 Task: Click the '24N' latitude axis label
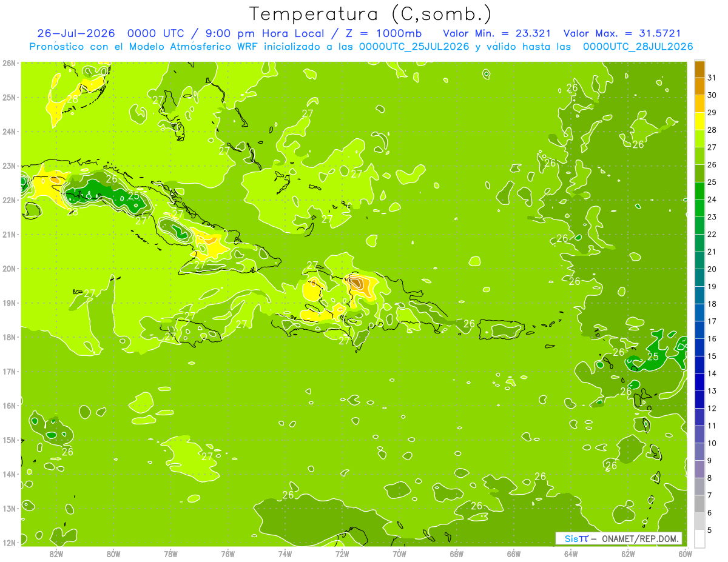click(9, 132)
